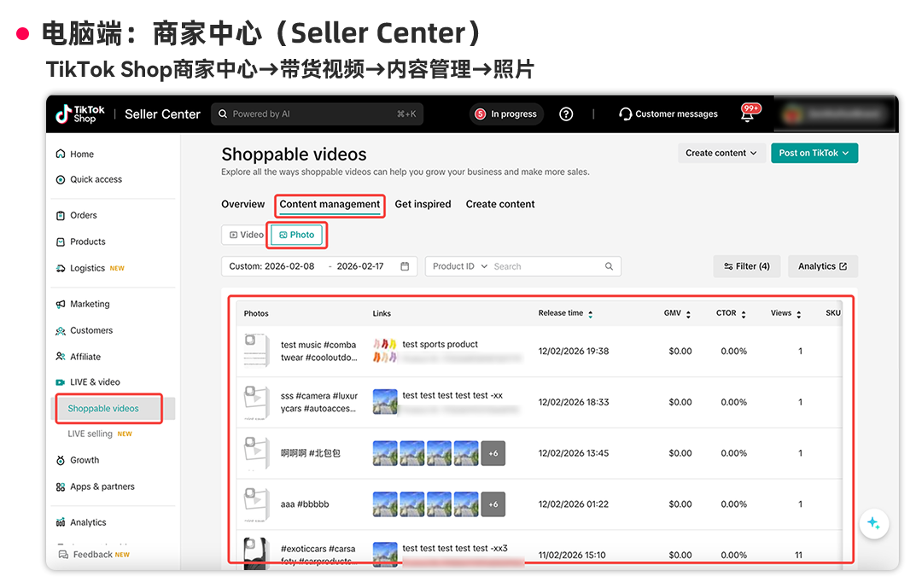922x588 pixels.
Task: Click product image of test sports product
Action: [x=384, y=351]
